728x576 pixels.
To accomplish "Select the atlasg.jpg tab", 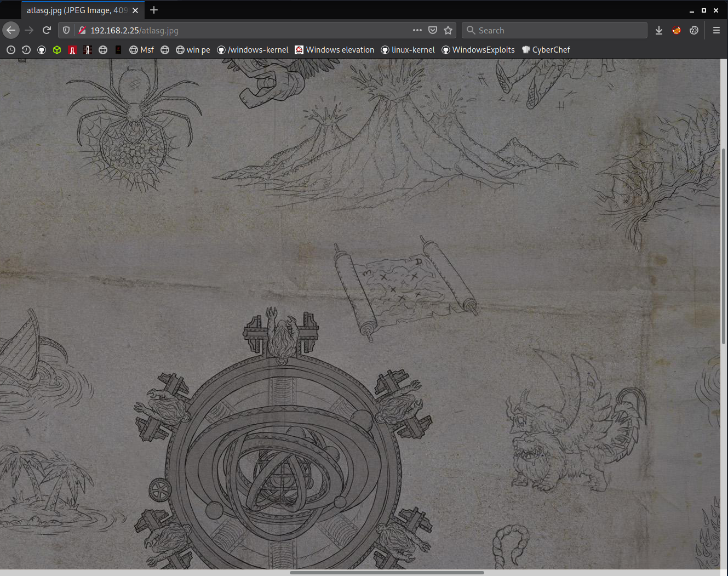I will (x=77, y=10).
